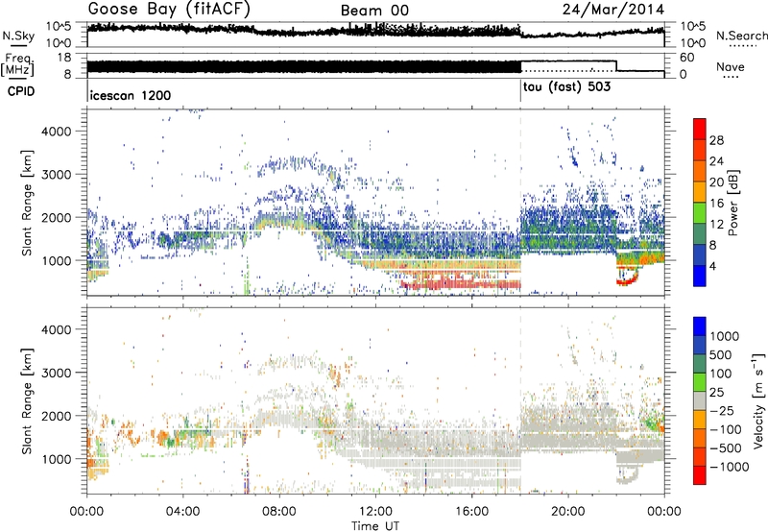Select the 'icescan 1200' CPID entry

tap(131, 95)
